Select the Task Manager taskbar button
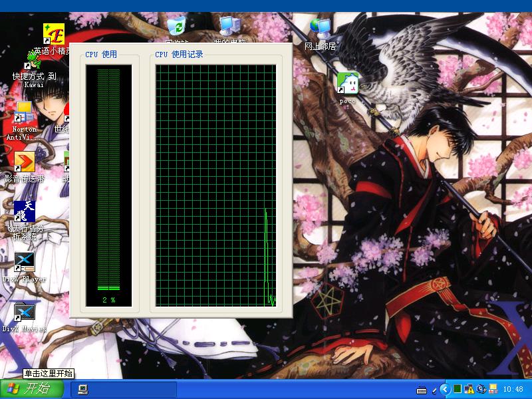This screenshot has height=399, width=532. click(124, 389)
